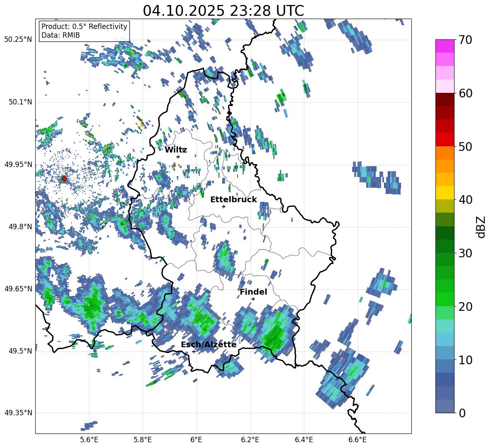491x448 pixels.
Task: Click the Ettelbruck city label
Action: coord(233,200)
